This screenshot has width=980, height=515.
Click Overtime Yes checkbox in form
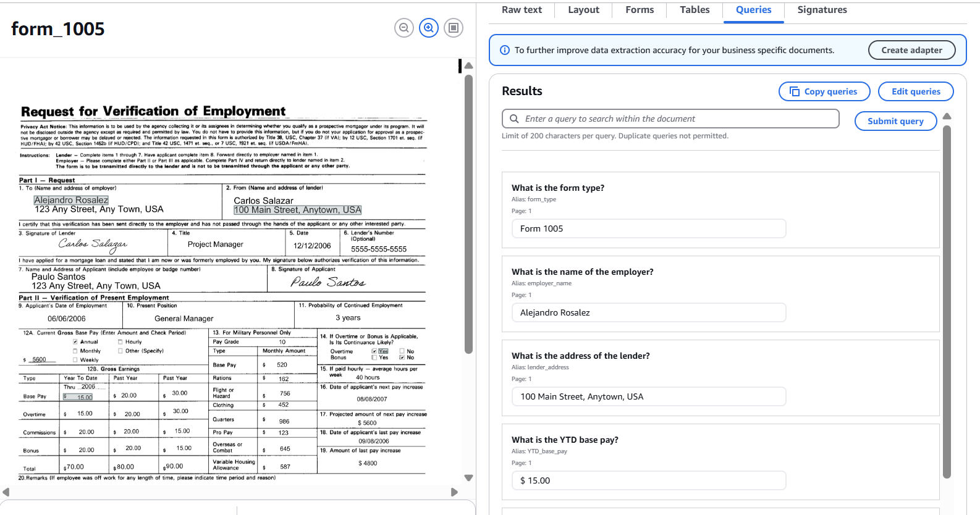pyautogui.click(x=374, y=351)
